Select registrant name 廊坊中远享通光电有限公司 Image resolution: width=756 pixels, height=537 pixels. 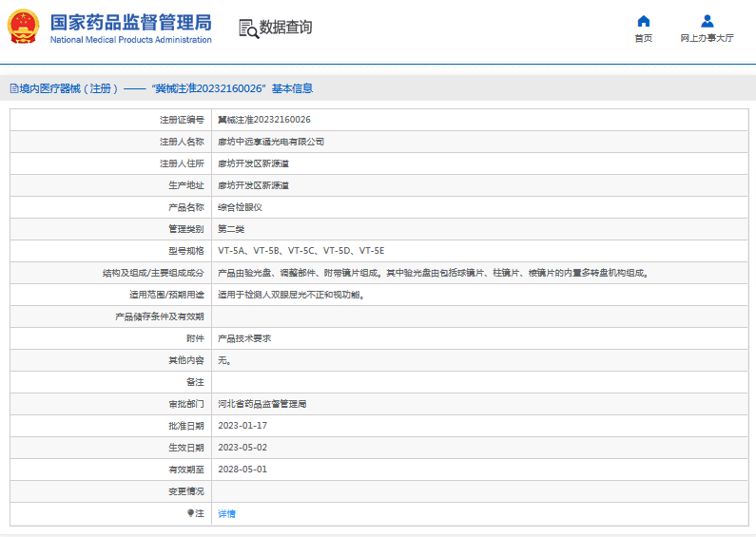coord(271,142)
